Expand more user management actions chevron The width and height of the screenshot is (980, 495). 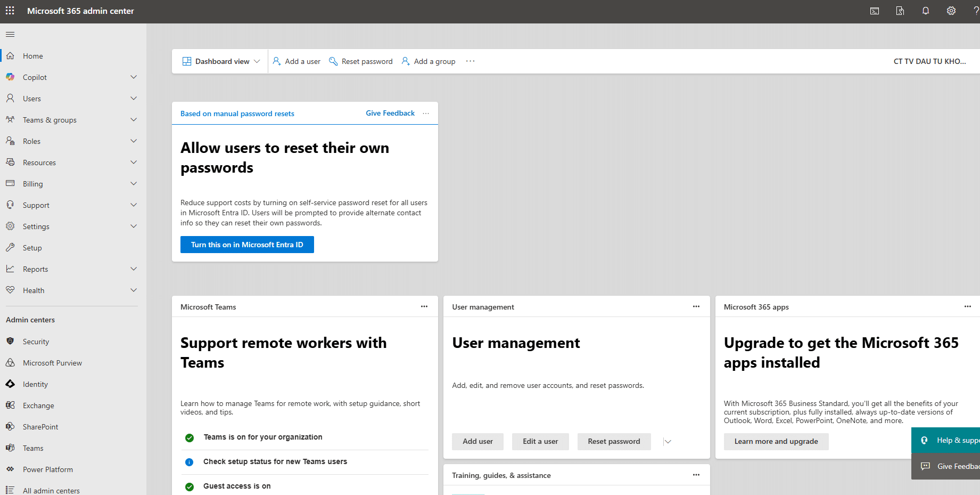668,442
